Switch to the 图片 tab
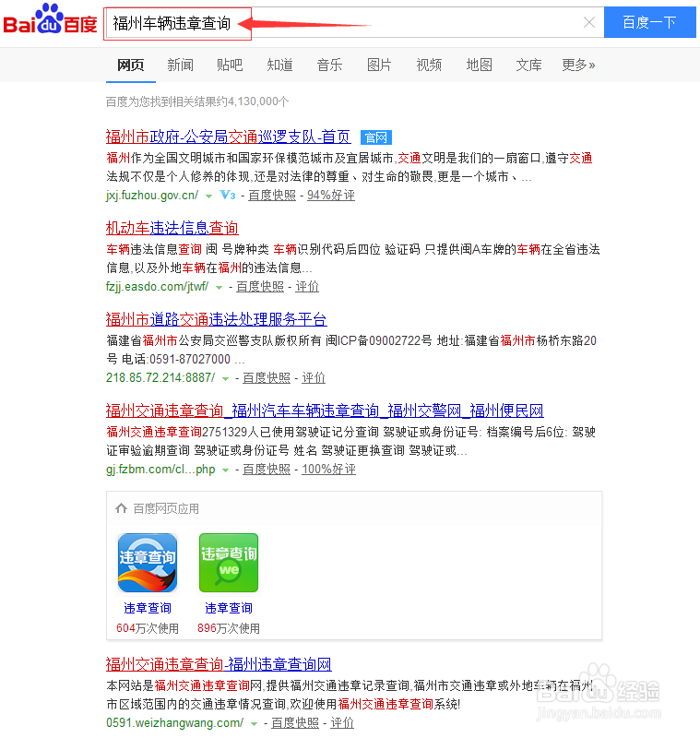 coord(379,65)
